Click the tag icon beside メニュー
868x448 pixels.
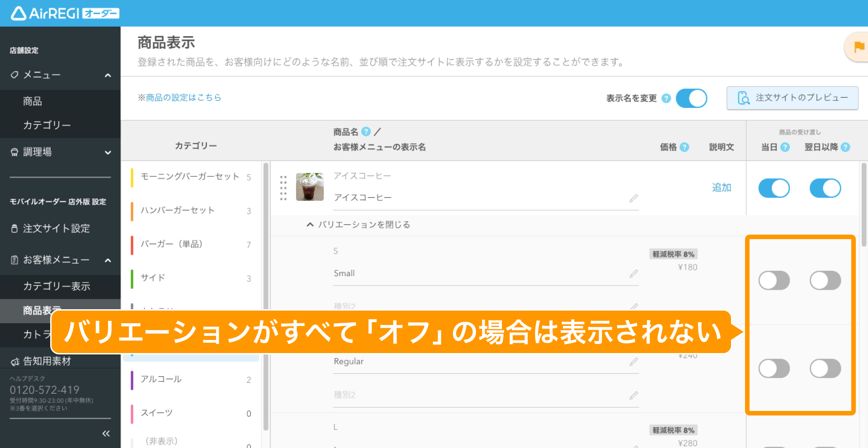point(14,75)
